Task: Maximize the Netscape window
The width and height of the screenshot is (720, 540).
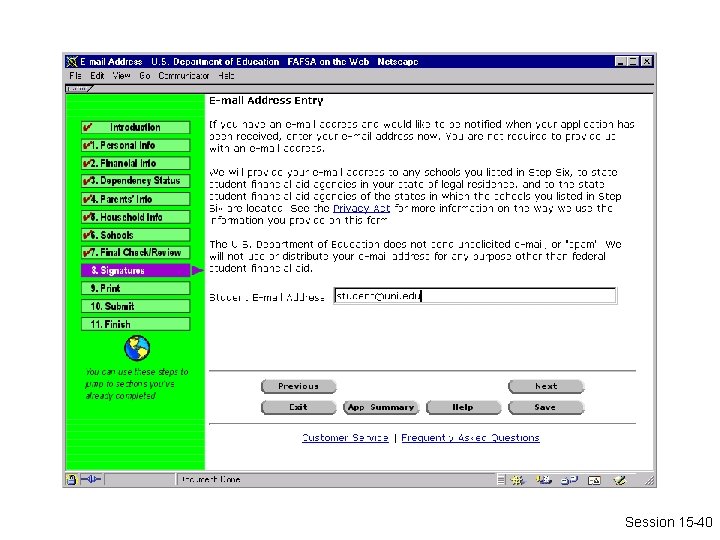Action: (x=633, y=62)
